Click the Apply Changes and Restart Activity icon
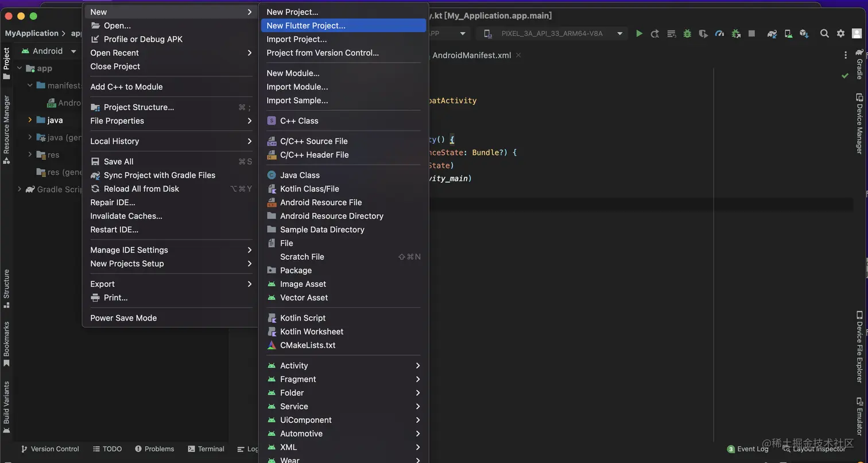This screenshot has height=463, width=868. (654, 33)
